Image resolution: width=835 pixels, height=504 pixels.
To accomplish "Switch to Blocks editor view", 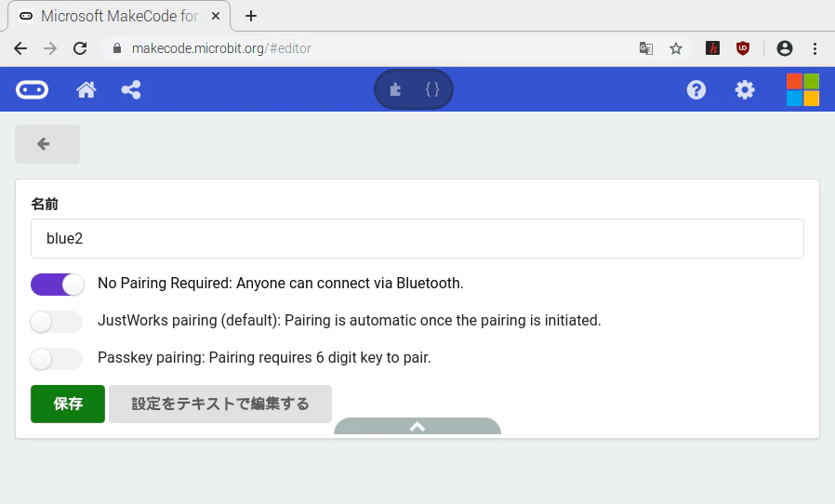I will [x=395, y=89].
